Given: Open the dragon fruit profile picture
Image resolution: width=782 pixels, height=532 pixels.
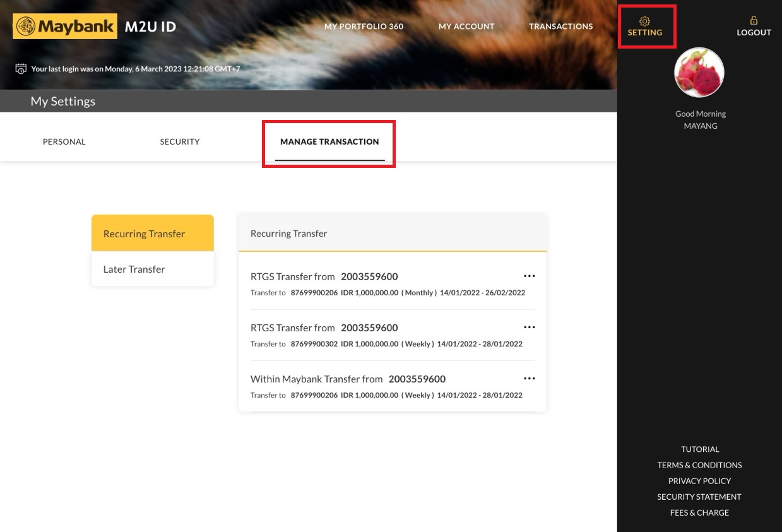Looking at the screenshot, I should [x=699, y=73].
